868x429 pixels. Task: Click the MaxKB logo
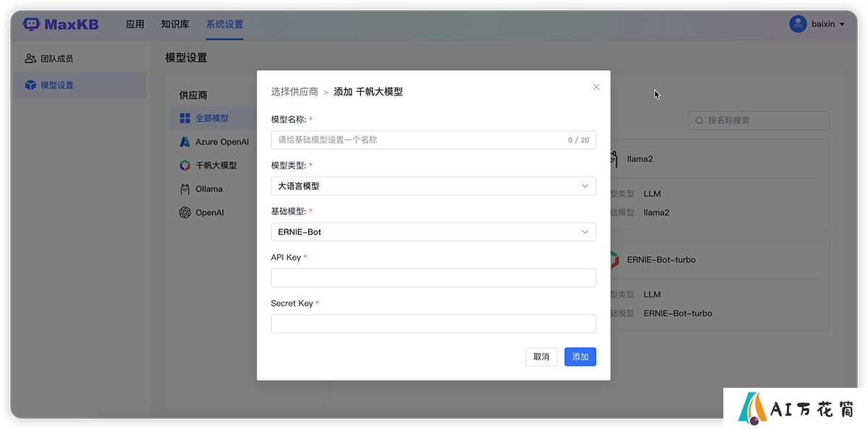click(x=61, y=24)
